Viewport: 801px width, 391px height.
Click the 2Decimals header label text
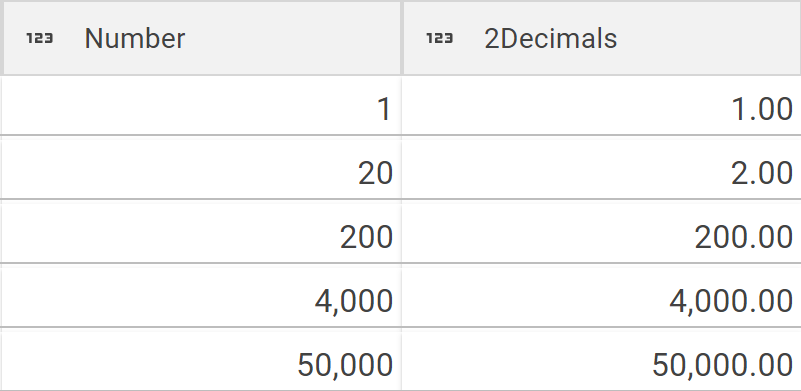551,39
